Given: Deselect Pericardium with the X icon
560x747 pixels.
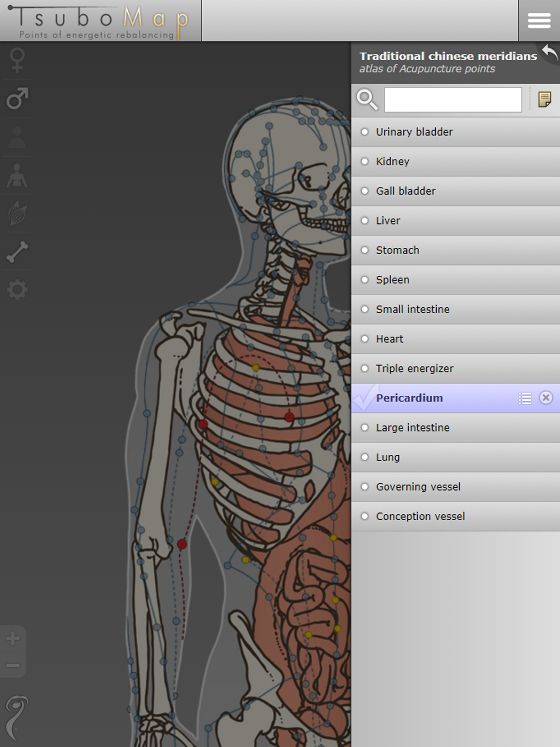Looking at the screenshot, I should (546, 398).
